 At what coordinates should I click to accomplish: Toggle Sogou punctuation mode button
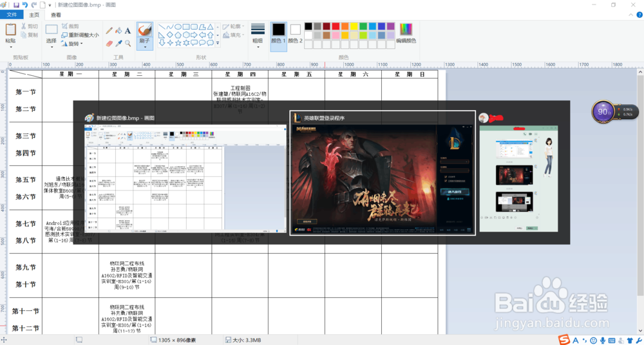[585, 340]
